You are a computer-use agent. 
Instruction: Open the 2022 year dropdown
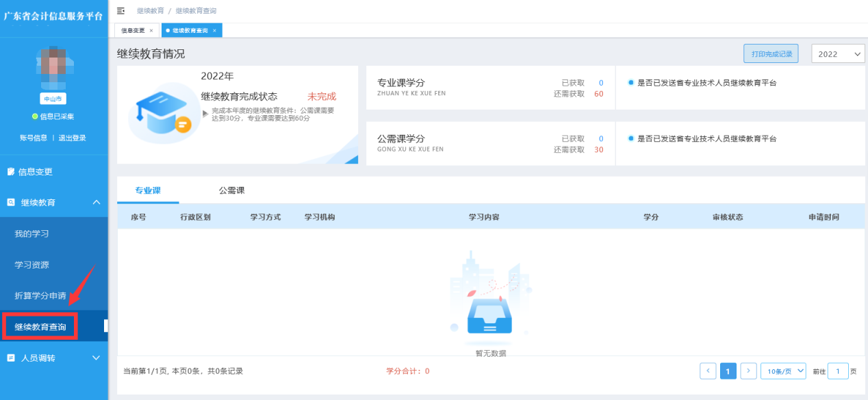(838, 54)
